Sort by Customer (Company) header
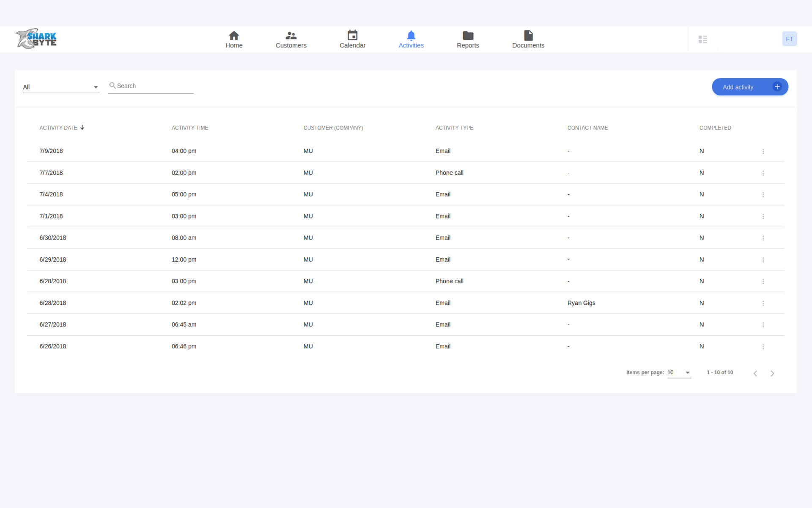The height and width of the screenshot is (508, 812). point(333,128)
